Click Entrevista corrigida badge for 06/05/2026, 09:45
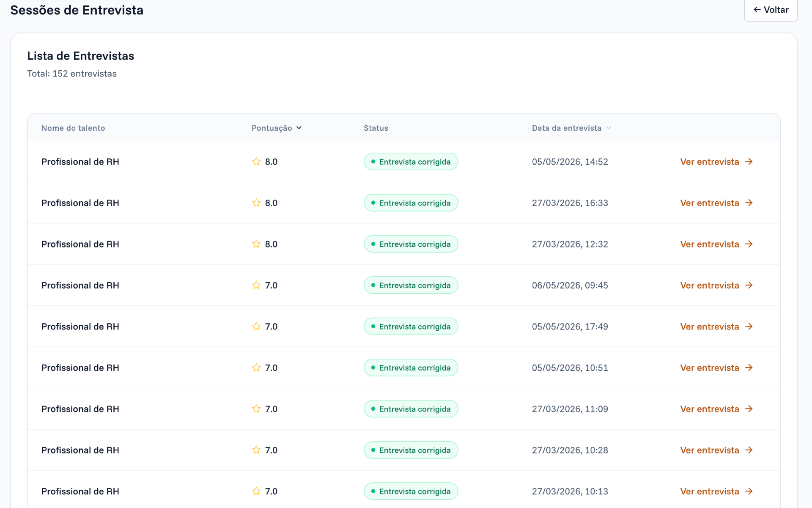 (x=411, y=286)
